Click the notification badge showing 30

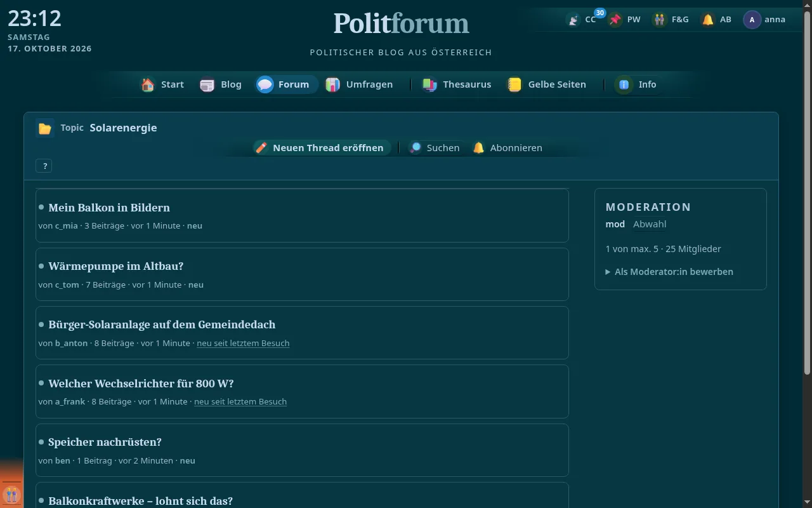[599, 13]
